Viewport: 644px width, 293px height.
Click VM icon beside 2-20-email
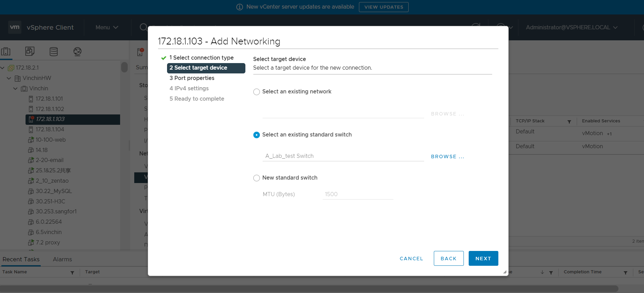[31, 160]
